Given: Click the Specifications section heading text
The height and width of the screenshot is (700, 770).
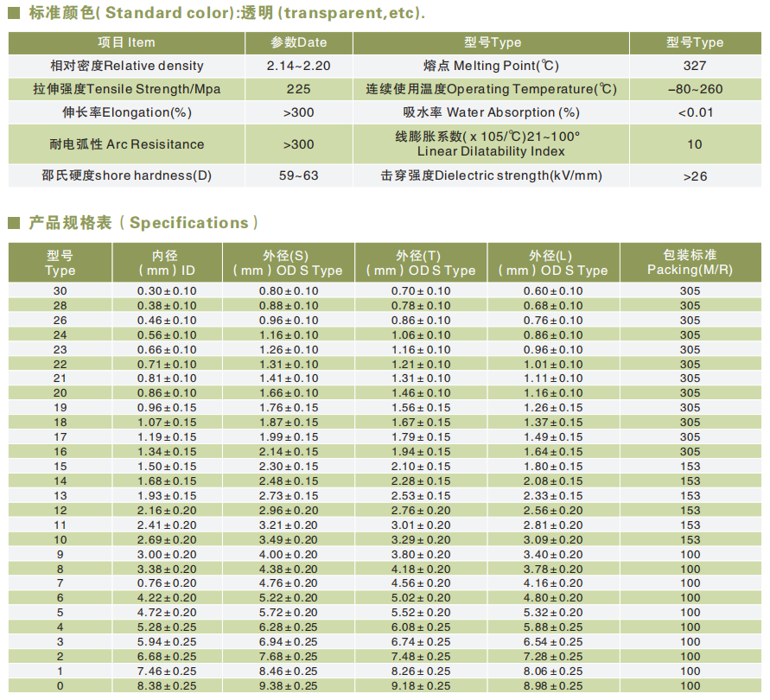Looking at the screenshot, I should pos(143,223).
